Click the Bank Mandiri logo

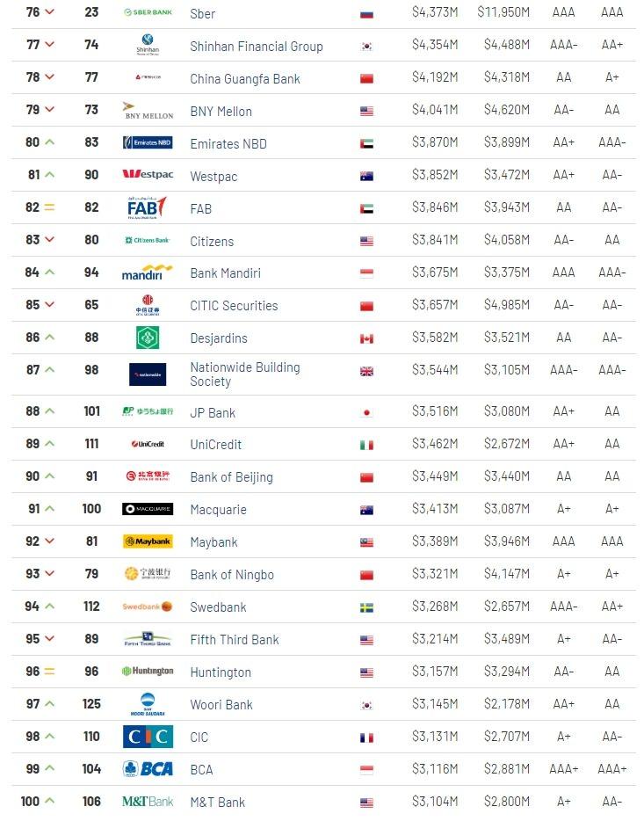coord(147,272)
